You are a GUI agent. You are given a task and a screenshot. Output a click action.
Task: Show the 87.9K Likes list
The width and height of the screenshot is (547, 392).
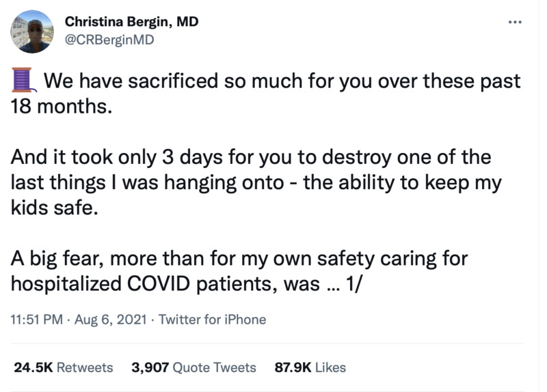pos(310,367)
